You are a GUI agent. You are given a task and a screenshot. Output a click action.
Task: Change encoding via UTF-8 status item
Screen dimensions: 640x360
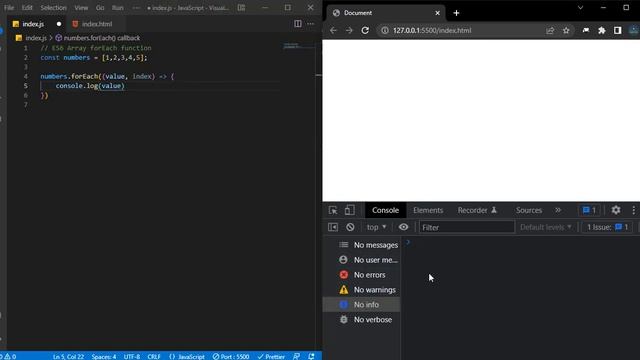131,356
